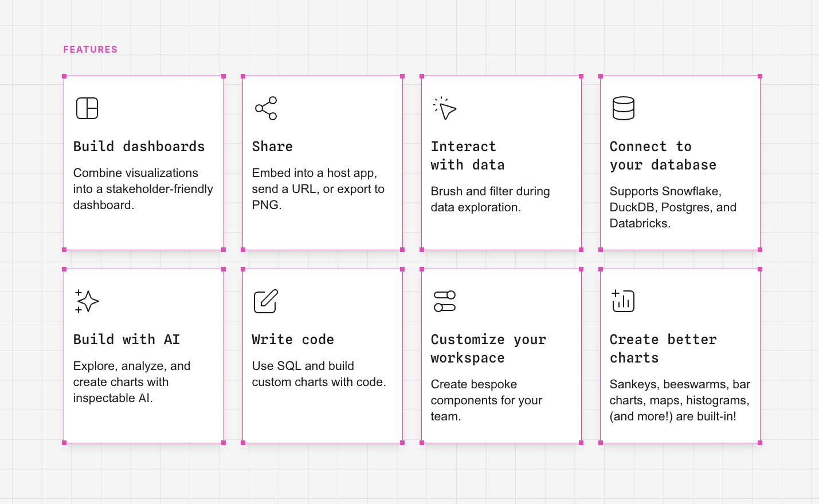Click the FEATURES section label
The image size is (819, 504).
[x=91, y=50]
